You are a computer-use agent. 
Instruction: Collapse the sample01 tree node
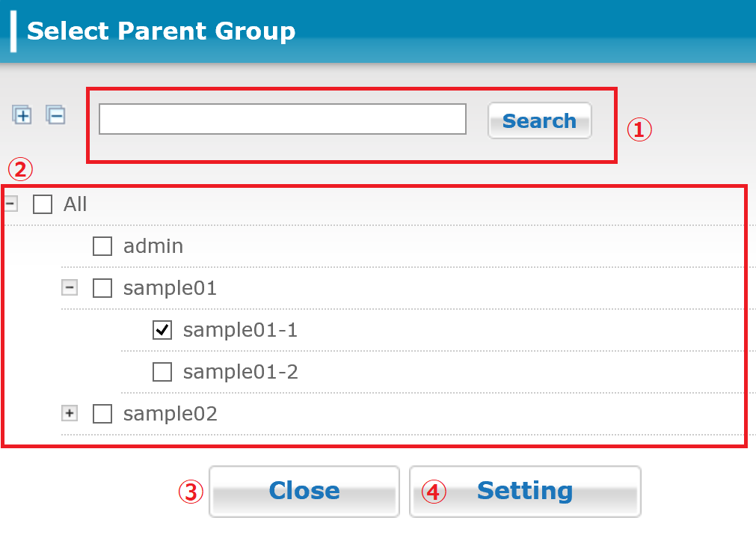(70, 288)
